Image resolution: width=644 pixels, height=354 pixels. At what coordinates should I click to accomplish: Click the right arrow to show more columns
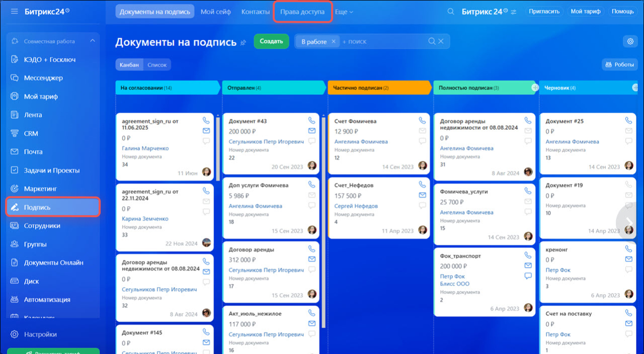629,223
